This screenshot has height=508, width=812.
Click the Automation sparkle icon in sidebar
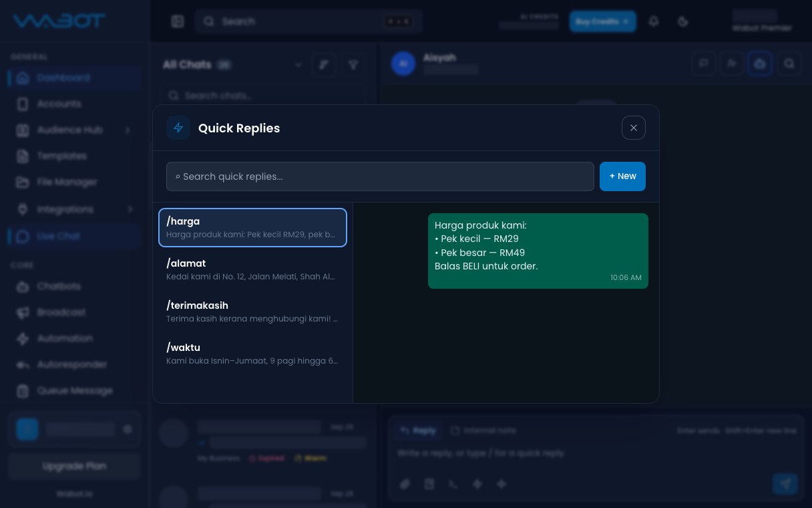(x=23, y=338)
